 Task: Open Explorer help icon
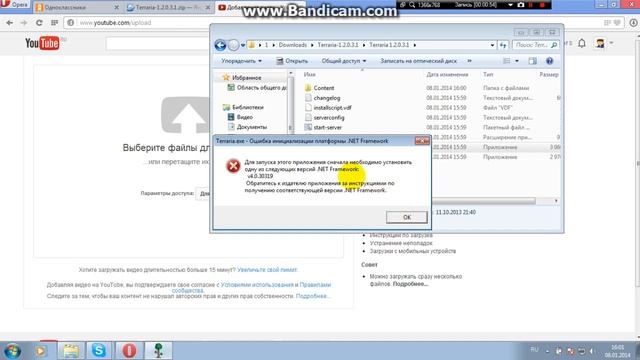pos(549,61)
